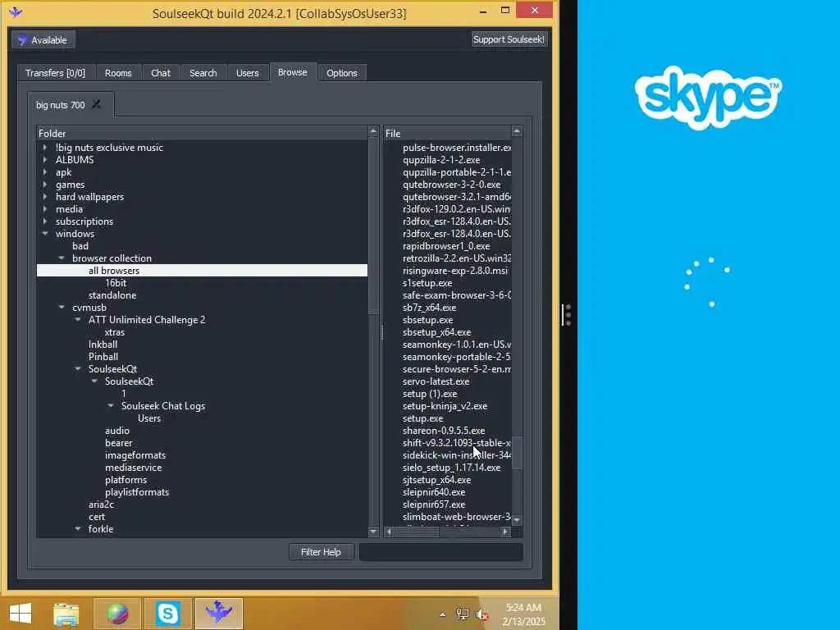Select the Pinball folder
840x630 pixels.
coord(103,357)
